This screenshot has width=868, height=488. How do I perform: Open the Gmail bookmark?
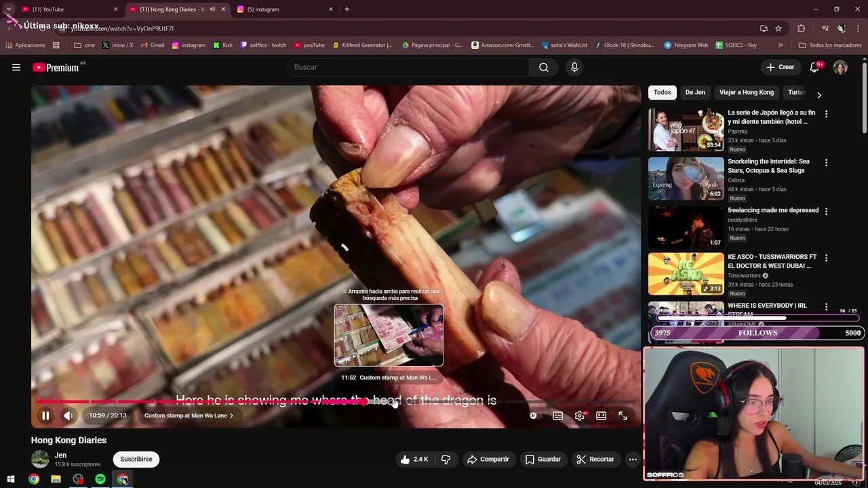pos(153,45)
